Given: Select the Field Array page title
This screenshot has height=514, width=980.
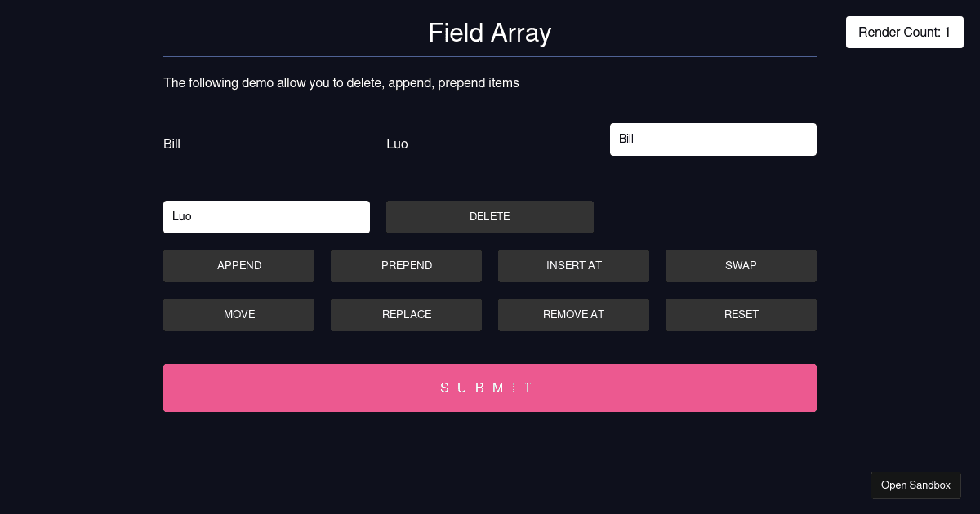Looking at the screenshot, I should point(489,33).
